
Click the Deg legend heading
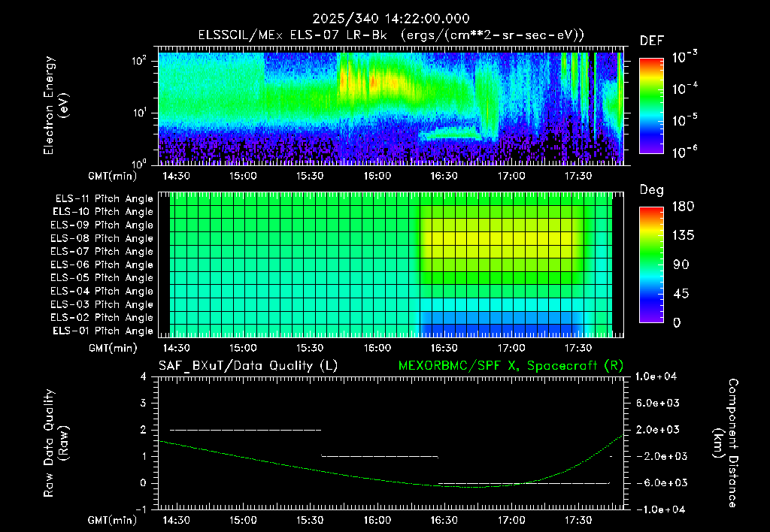coord(652,190)
